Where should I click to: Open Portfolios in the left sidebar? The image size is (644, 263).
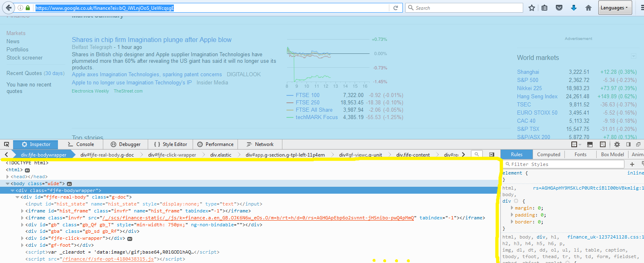point(18,50)
